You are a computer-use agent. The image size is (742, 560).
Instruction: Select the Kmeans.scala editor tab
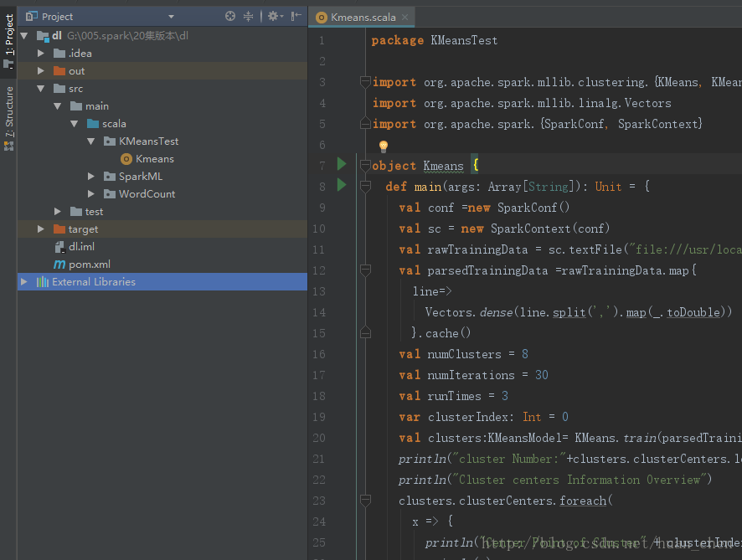(x=363, y=18)
